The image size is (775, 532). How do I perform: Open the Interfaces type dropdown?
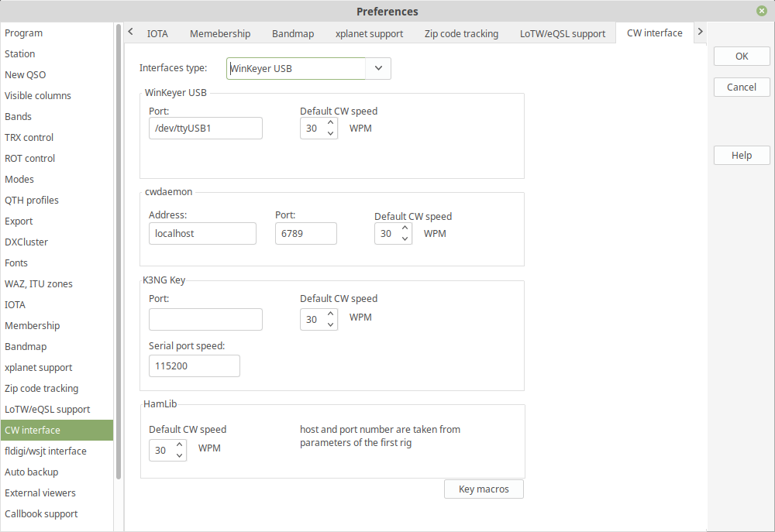378,68
